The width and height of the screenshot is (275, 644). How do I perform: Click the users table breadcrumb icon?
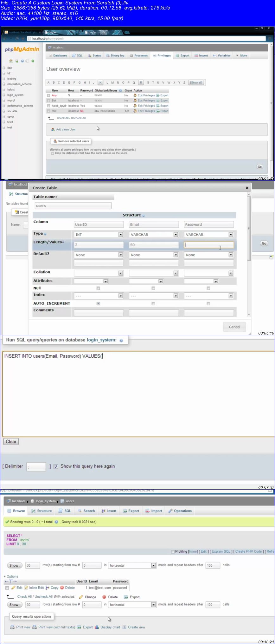click(x=62, y=501)
